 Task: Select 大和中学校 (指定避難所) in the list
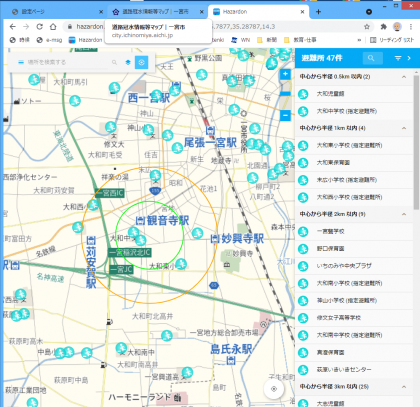point(354,111)
